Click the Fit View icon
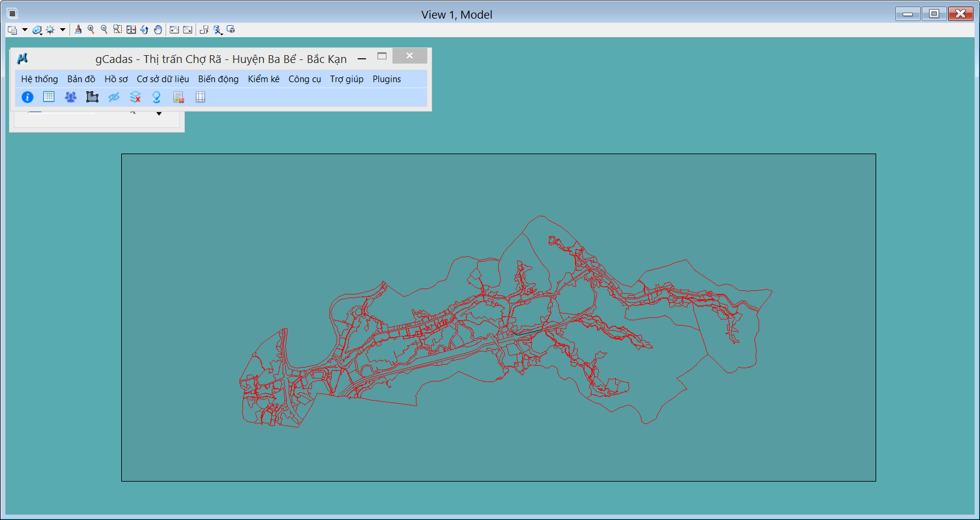Screen dimensions: 980x520 pos(131,29)
